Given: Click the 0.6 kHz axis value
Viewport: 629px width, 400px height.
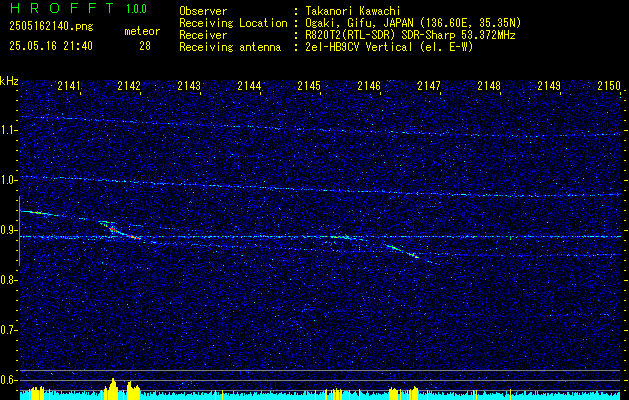Looking at the screenshot, I should pos(8,380).
